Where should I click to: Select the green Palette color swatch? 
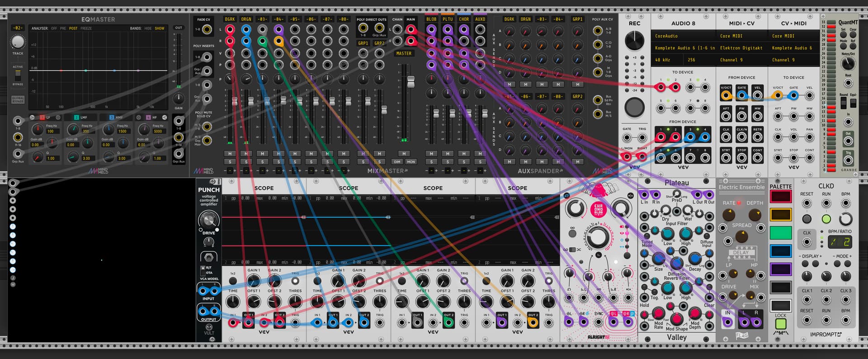click(781, 232)
